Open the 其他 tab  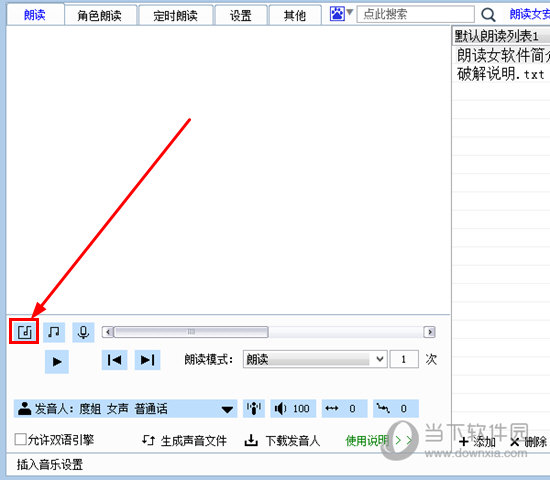point(295,15)
